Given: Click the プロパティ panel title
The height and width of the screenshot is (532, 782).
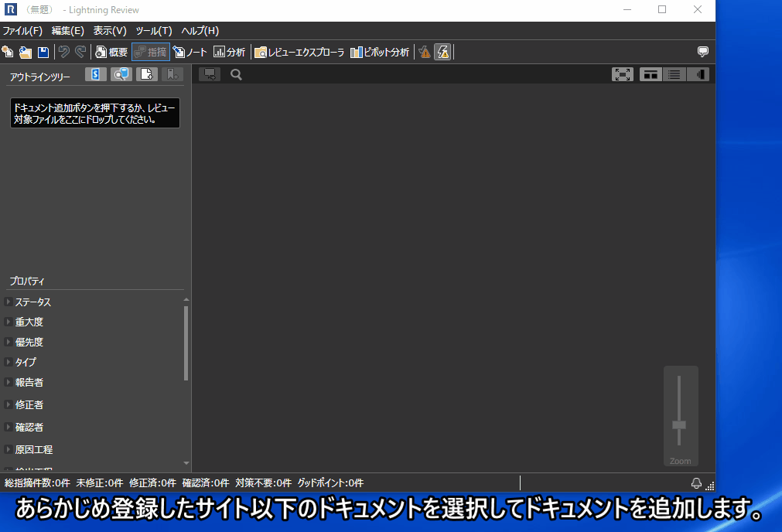Looking at the screenshot, I should click(x=27, y=281).
